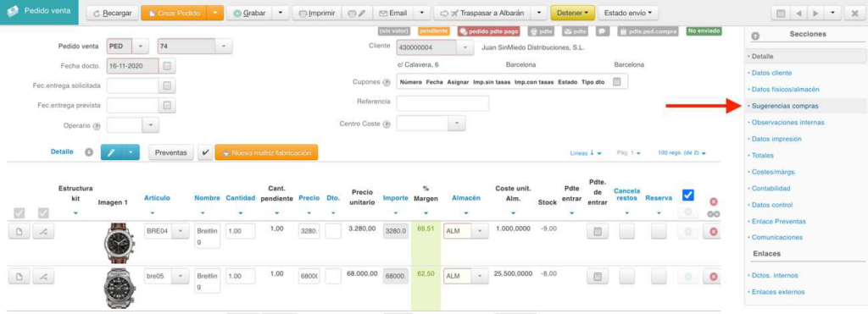Open the calendar icon for Fecha docto.
This screenshot has width=868, height=314.
[167, 66]
